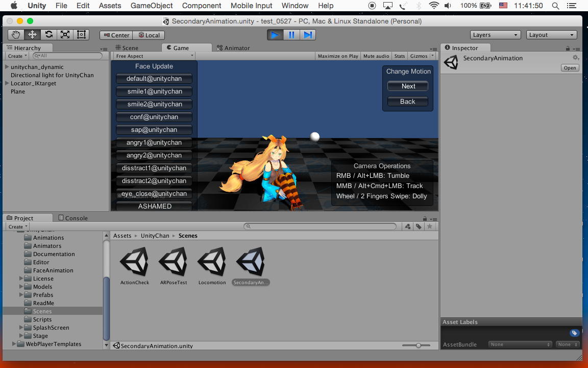
Task: Toggle Stats overlay in Game view
Action: [399, 56]
